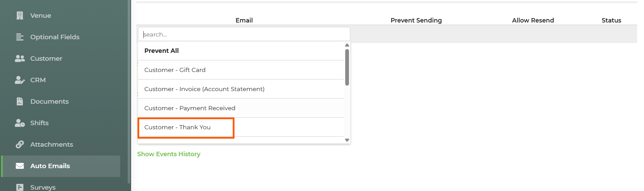This screenshot has width=644, height=191.
Task: Click the email search input field
Action: [x=244, y=34]
